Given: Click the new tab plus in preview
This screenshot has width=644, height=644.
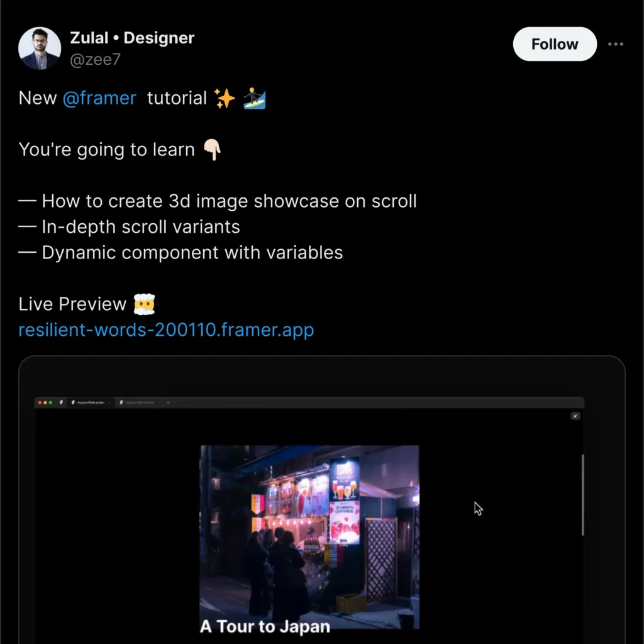Looking at the screenshot, I should click(168, 402).
